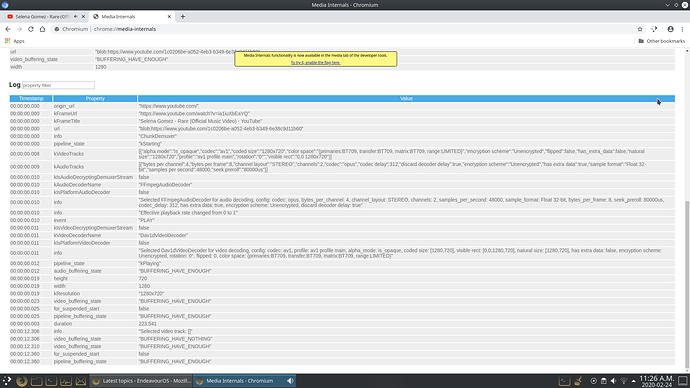Screen dimensions: 690x388
Task: Click the show desktop button
Action: pyautogui.click(x=683, y=381)
